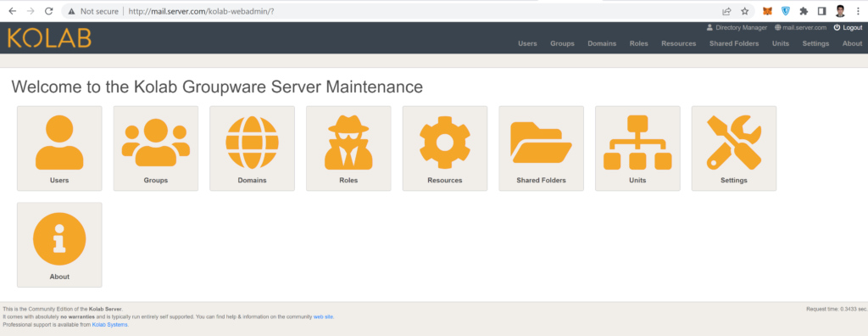Select Settings in top navigation
868x336 pixels.
[x=816, y=43]
